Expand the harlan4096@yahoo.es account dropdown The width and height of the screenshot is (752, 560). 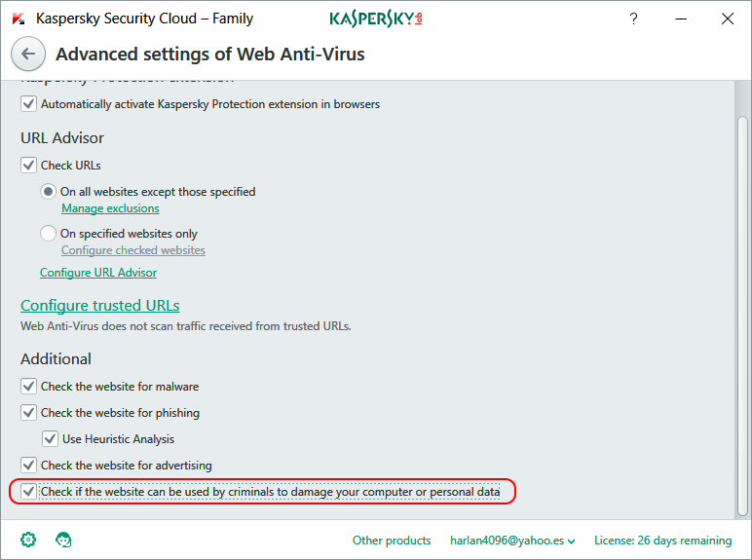tap(512, 541)
